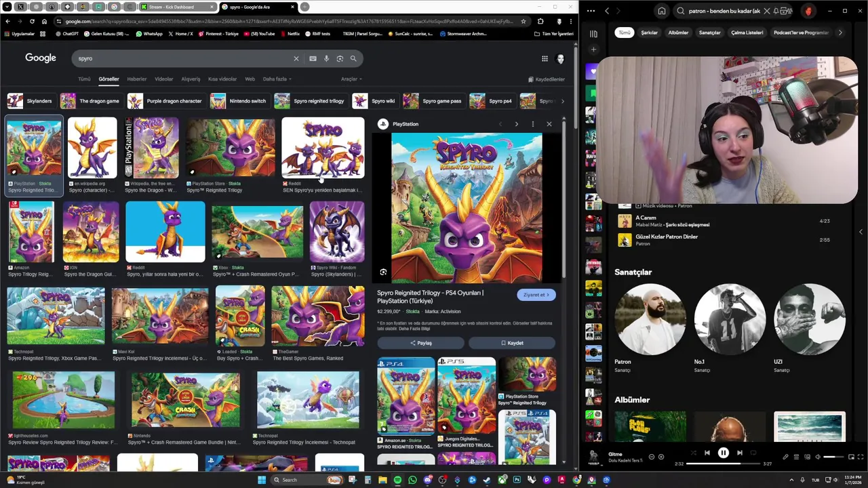Search by image with the Google Lens icon
This screenshot has width=868, height=488.
coord(340,58)
